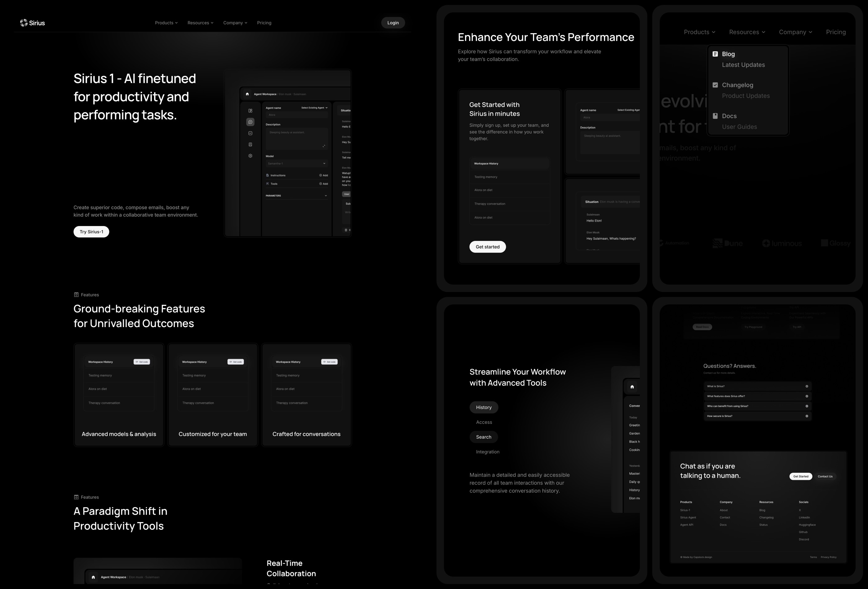Screen dimensions: 868x589
Task: Toggle the Blog Latest Updates checkbox
Action: coord(715,54)
